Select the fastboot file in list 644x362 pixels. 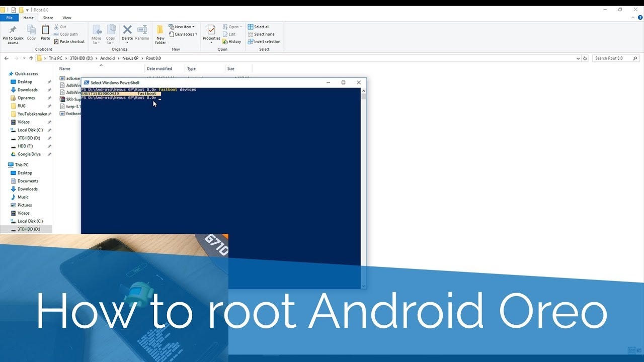(x=70, y=114)
